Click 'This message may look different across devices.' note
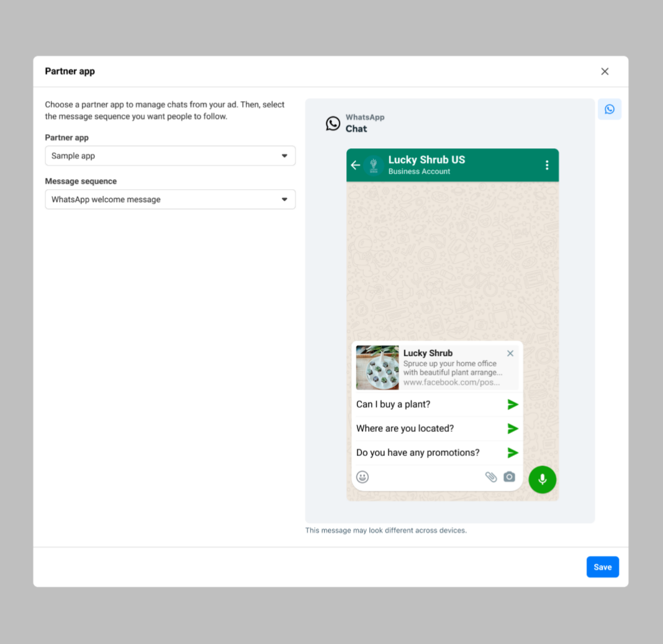Image resolution: width=663 pixels, height=644 pixels. point(386,530)
